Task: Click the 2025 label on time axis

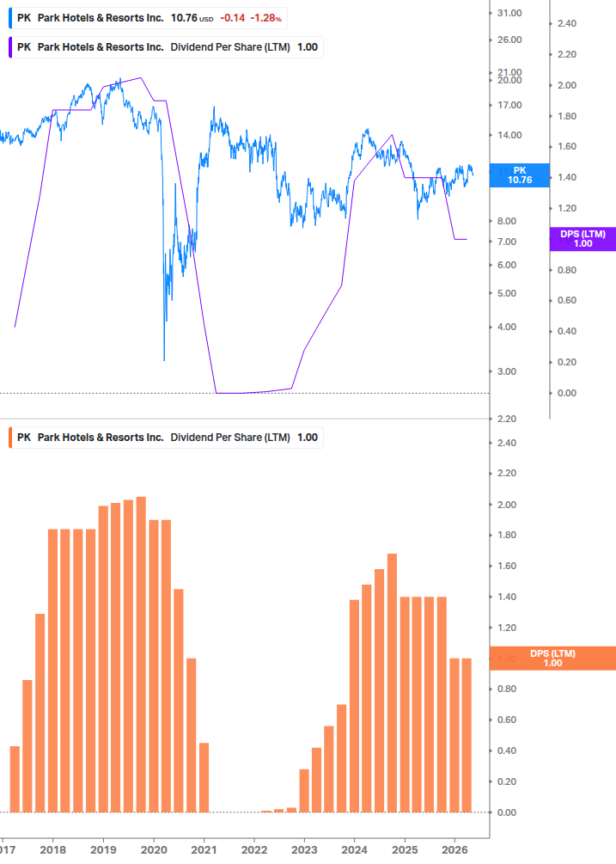Action: coord(405,850)
